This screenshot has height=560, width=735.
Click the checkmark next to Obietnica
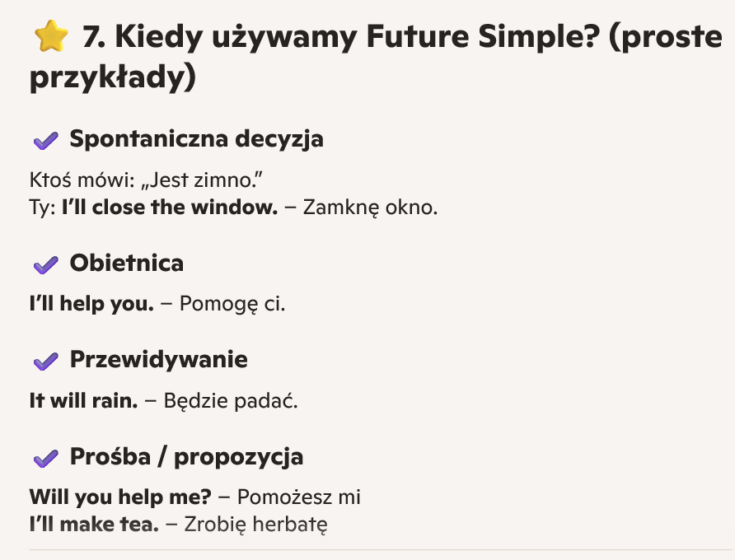[44, 264]
